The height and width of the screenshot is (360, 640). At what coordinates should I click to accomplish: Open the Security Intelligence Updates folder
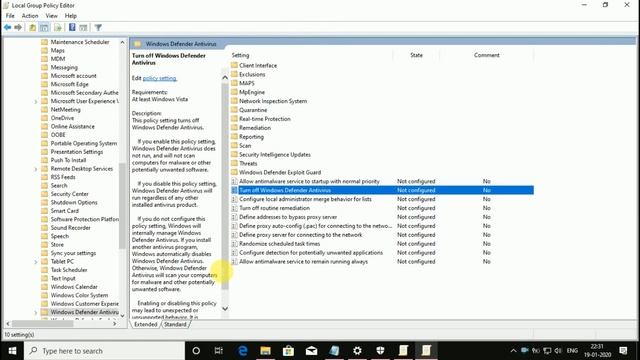[x=271, y=154]
